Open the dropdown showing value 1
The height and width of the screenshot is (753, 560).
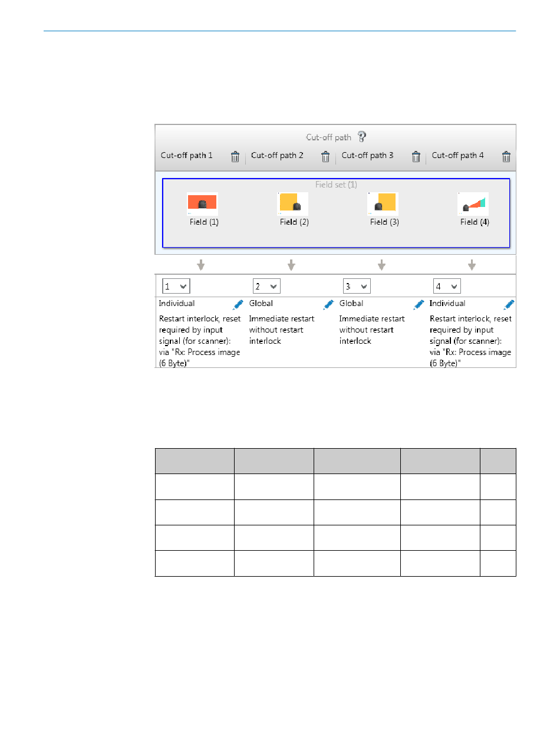176,287
